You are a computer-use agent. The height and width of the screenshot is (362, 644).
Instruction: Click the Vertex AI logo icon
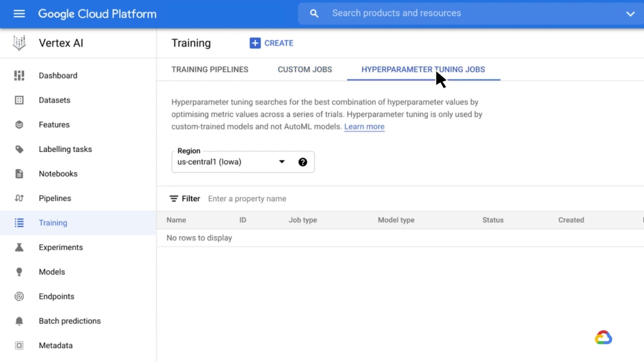(19, 43)
